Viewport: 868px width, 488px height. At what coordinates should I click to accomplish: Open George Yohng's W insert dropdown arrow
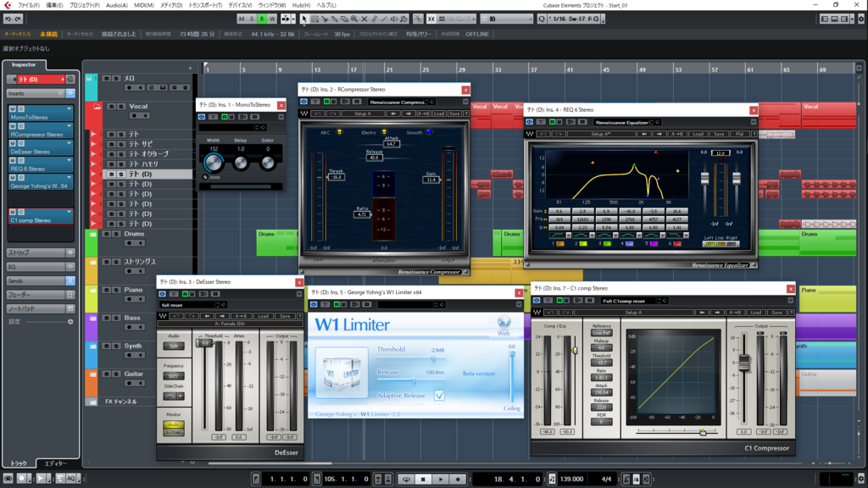tap(70, 178)
